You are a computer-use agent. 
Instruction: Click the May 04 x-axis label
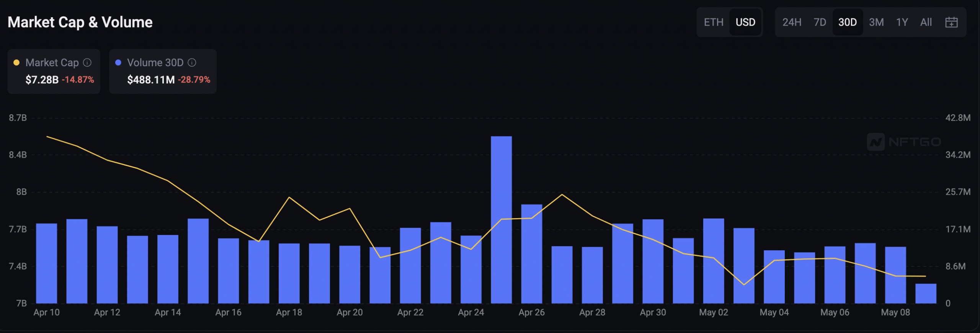[x=774, y=312]
